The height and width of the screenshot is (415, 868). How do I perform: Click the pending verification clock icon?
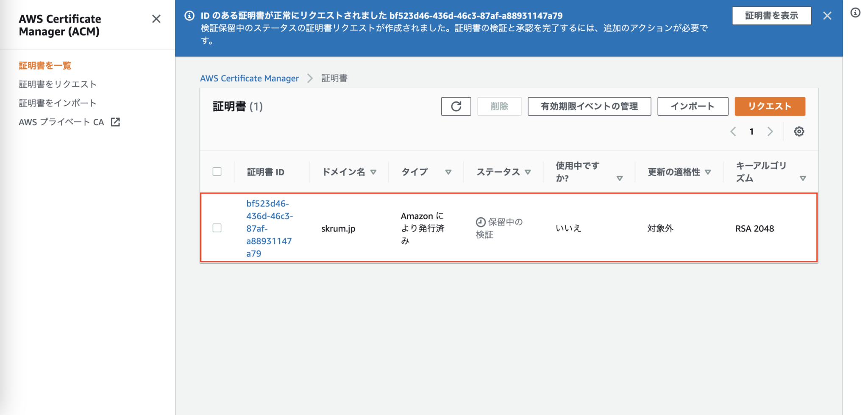[481, 222]
